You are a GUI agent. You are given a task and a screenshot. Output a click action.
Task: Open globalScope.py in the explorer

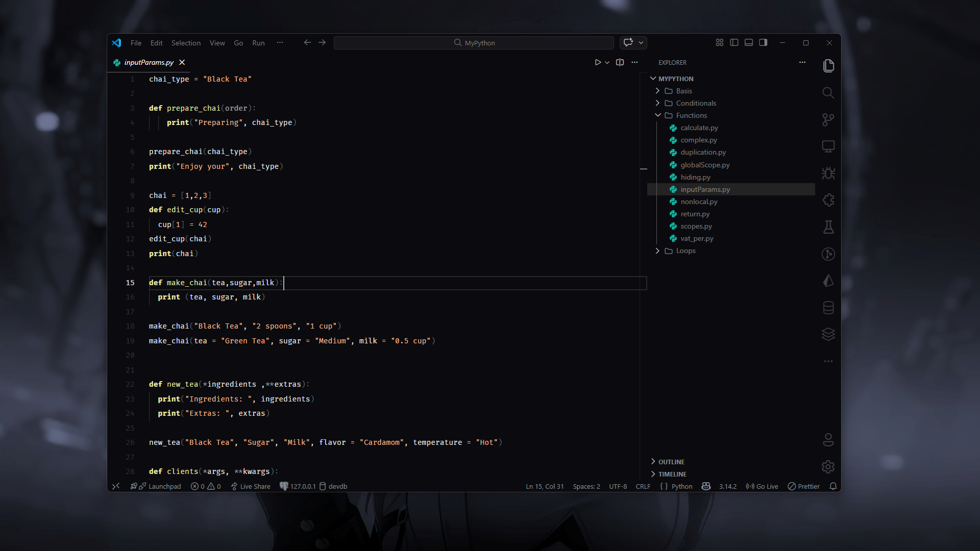[705, 165]
